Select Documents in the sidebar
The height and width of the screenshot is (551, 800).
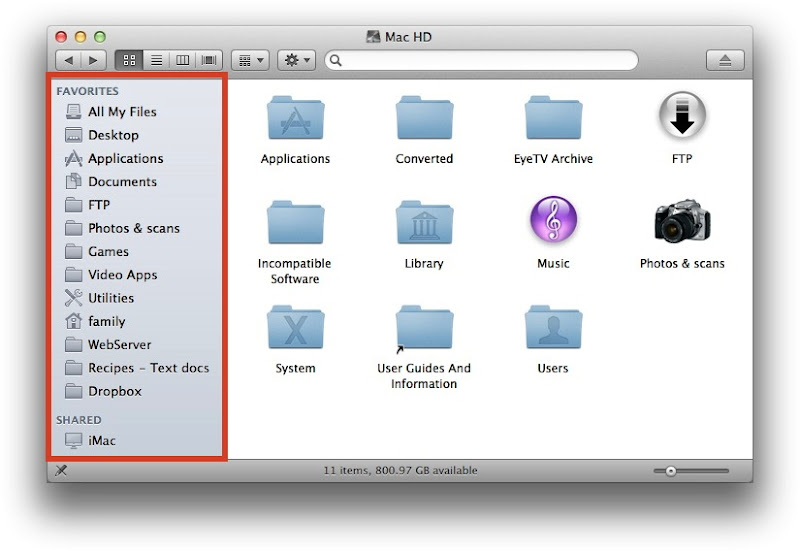click(x=111, y=182)
